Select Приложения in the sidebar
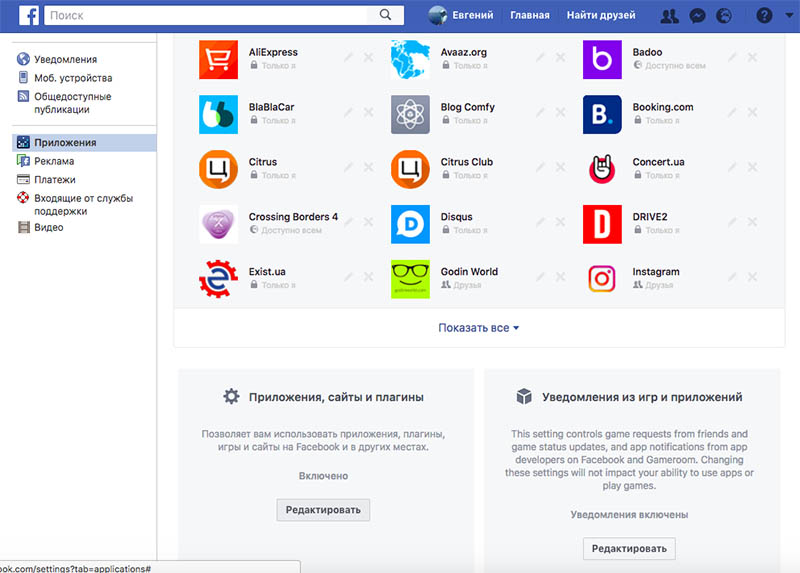 [84, 142]
